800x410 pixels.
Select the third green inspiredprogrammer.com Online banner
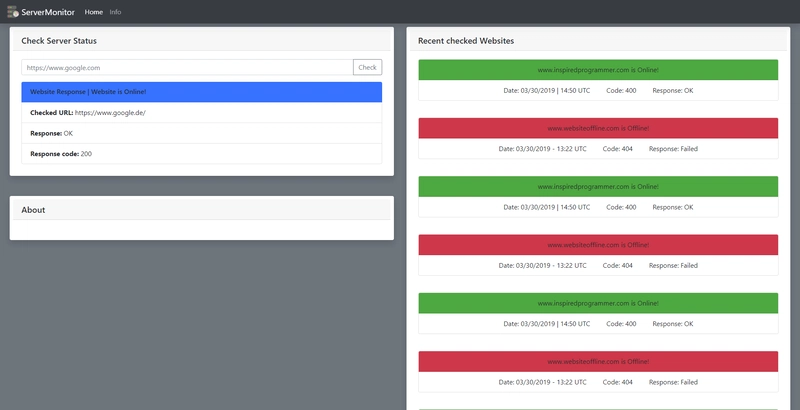(598, 302)
